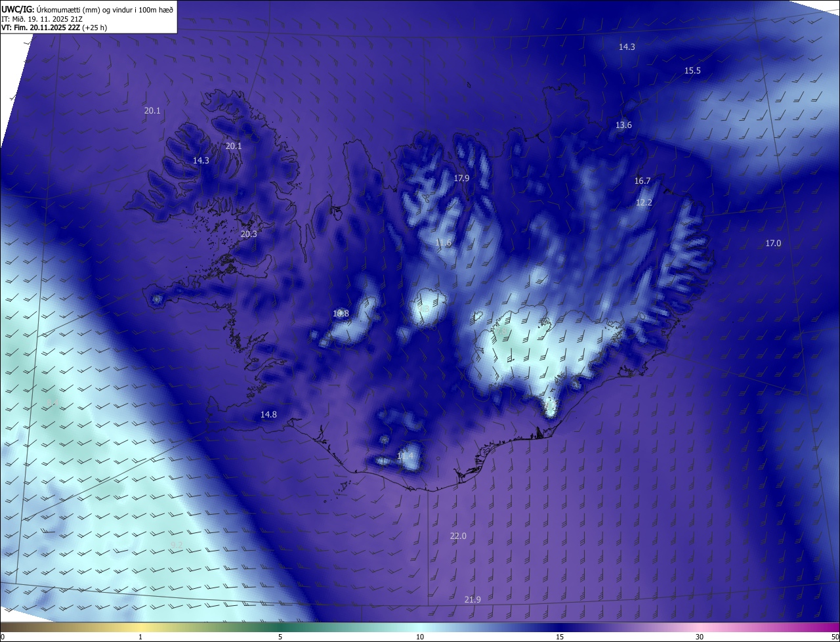The image size is (840, 642).
Task: Click the 17.9 value label
Action: [461, 179]
